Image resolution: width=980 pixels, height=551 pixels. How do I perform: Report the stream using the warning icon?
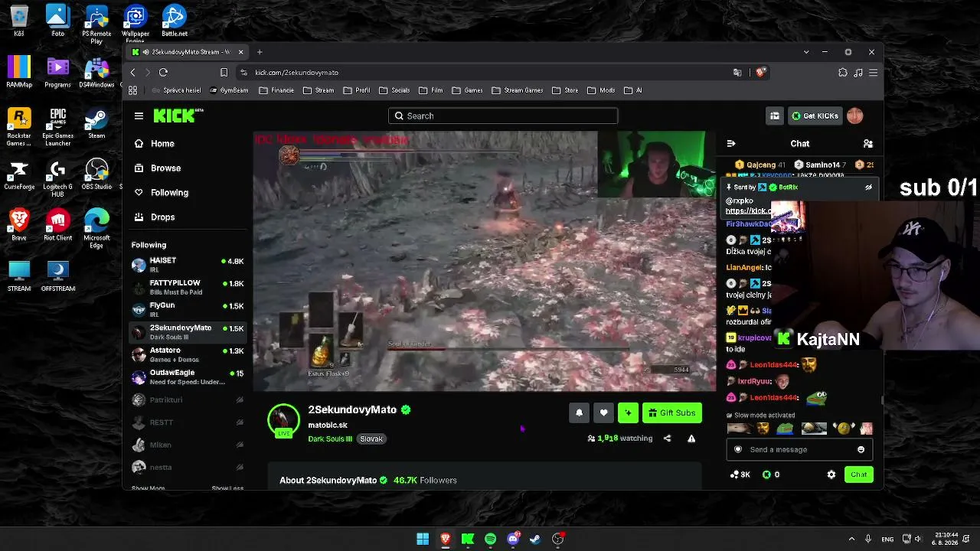(691, 439)
